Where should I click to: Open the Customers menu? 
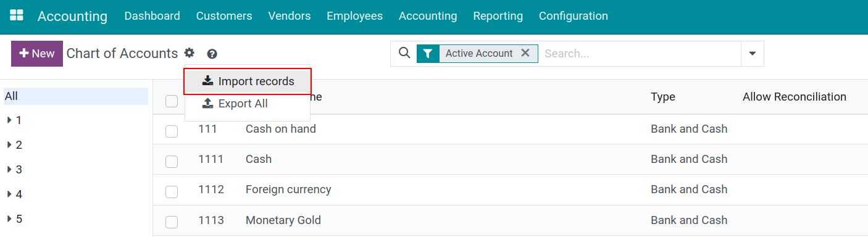point(224,16)
